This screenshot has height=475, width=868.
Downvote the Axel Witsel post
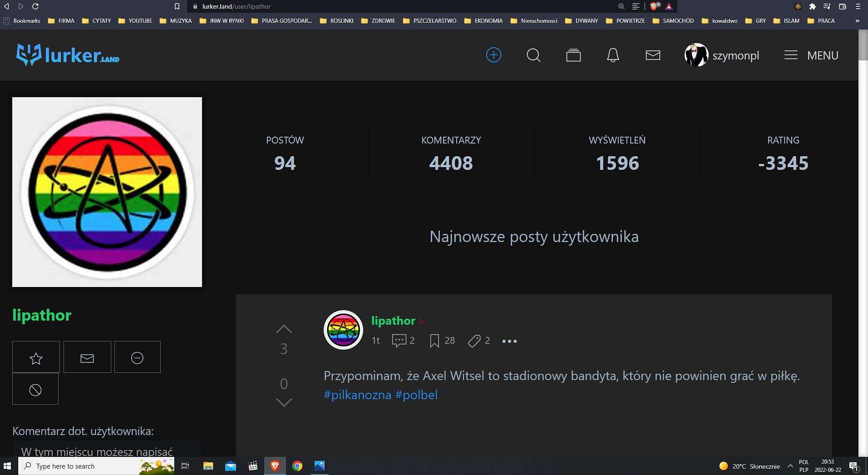point(284,402)
